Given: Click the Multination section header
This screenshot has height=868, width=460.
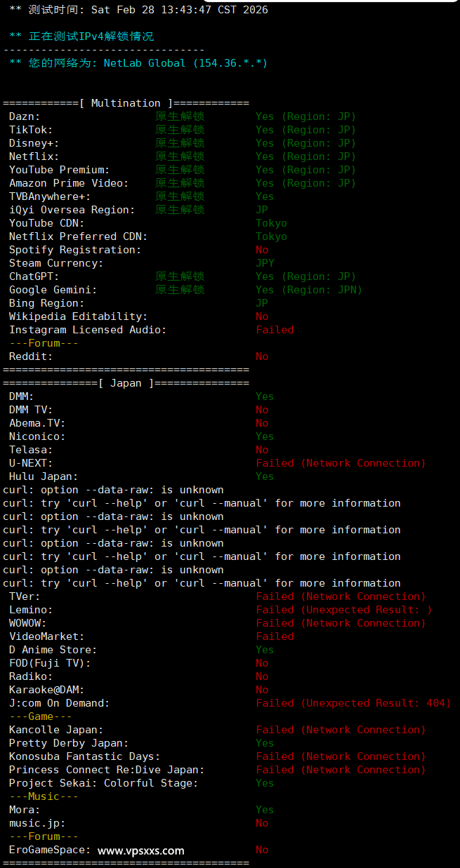Looking at the screenshot, I should (x=126, y=103).
